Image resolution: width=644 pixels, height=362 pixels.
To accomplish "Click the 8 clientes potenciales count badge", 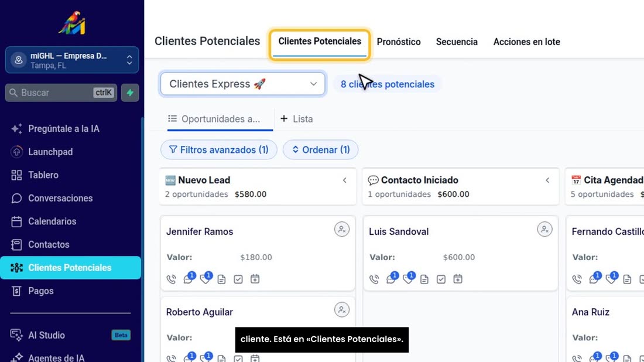I will coord(388,84).
